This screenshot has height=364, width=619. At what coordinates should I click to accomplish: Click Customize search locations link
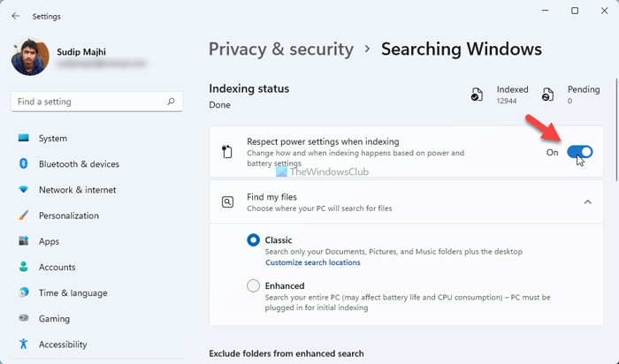pyautogui.click(x=312, y=262)
